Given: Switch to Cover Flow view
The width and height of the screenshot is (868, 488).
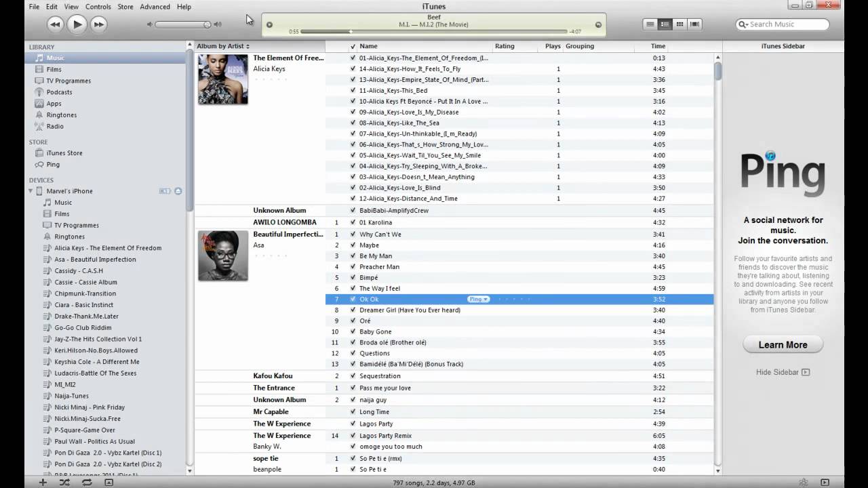Looking at the screenshot, I should click(x=695, y=24).
